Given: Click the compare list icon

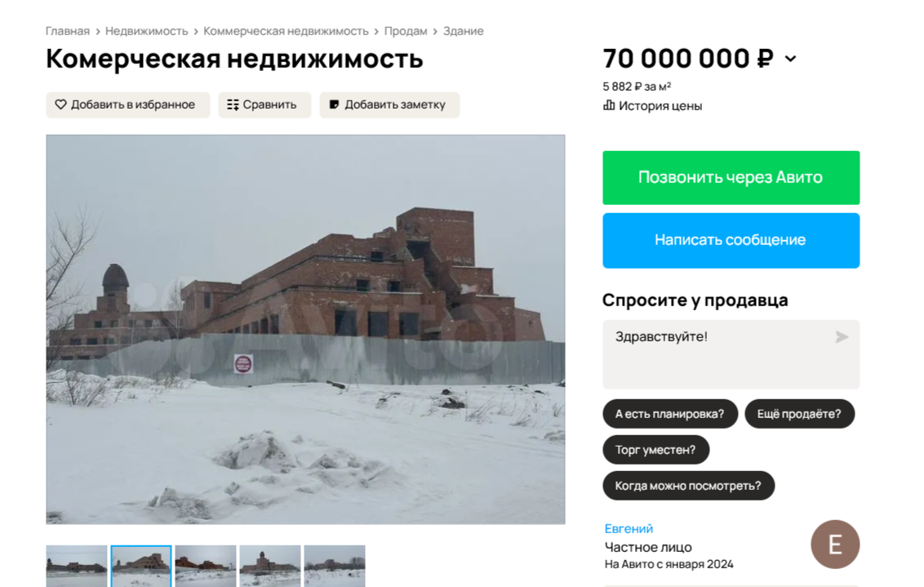Looking at the screenshot, I should coord(233,105).
